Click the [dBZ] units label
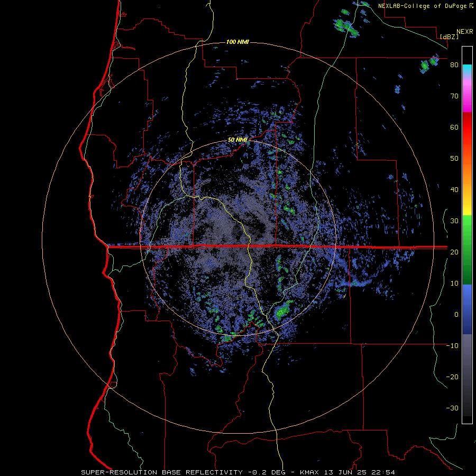476x476 pixels. pos(449,36)
